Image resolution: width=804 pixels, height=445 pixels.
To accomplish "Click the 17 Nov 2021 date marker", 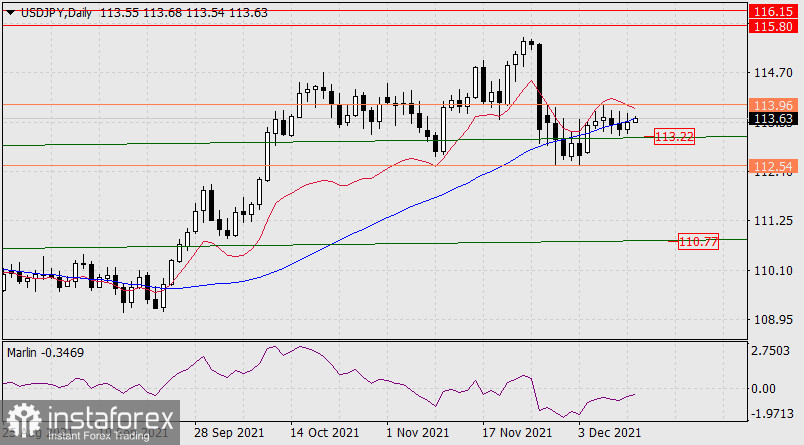I will tap(517, 434).
